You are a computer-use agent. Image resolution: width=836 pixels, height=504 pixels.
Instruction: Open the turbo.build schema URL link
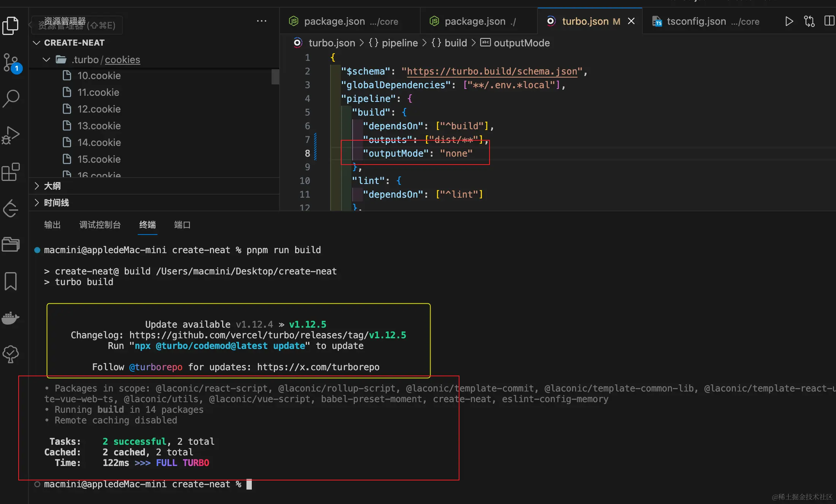492,71
